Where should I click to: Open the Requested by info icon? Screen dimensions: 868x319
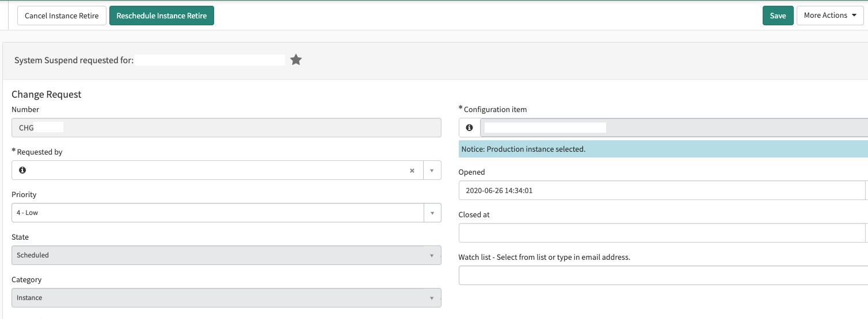22,170
